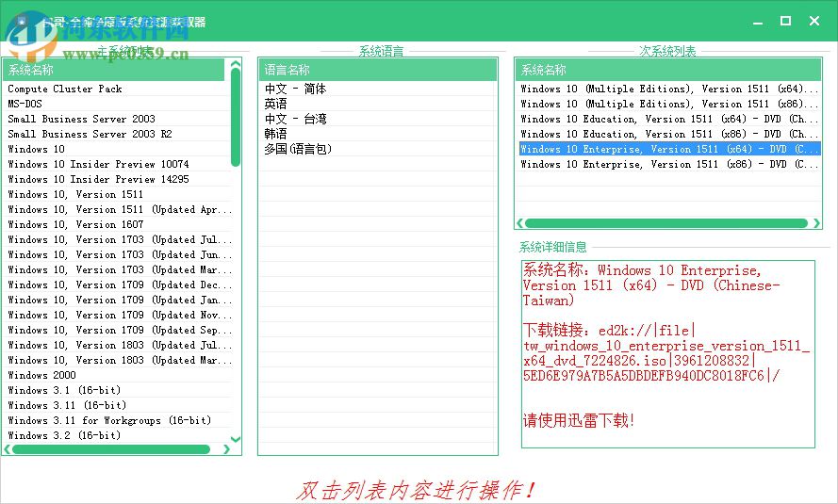Select Windows 10, Version 1511 (Updated Apr...
The width and height of the screenshot is (838, 504).
tap(118, 209)
